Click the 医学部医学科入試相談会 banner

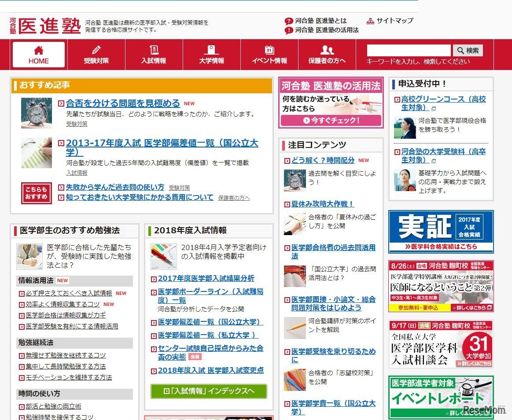click(x=440, y=348)
